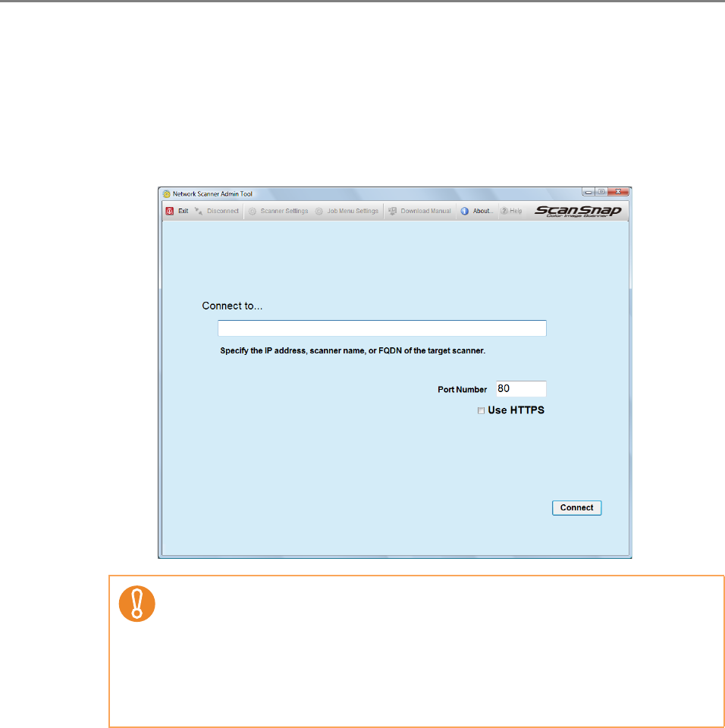The image size is (725, 728).
Task: Open Job Menu Settings
Action: (353, 211)
